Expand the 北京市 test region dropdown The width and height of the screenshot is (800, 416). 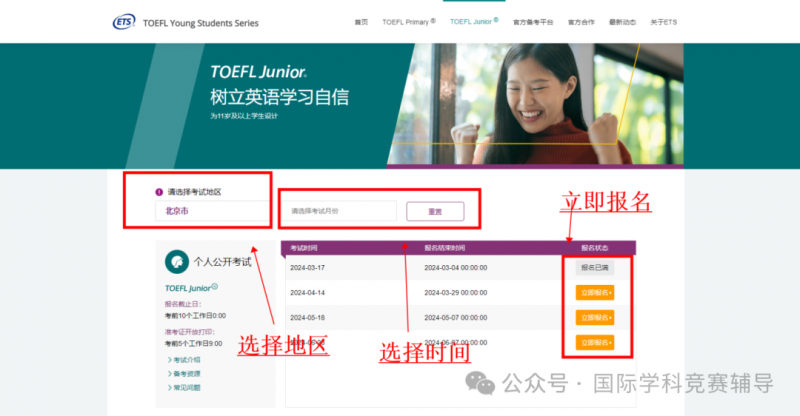point(212,211)
